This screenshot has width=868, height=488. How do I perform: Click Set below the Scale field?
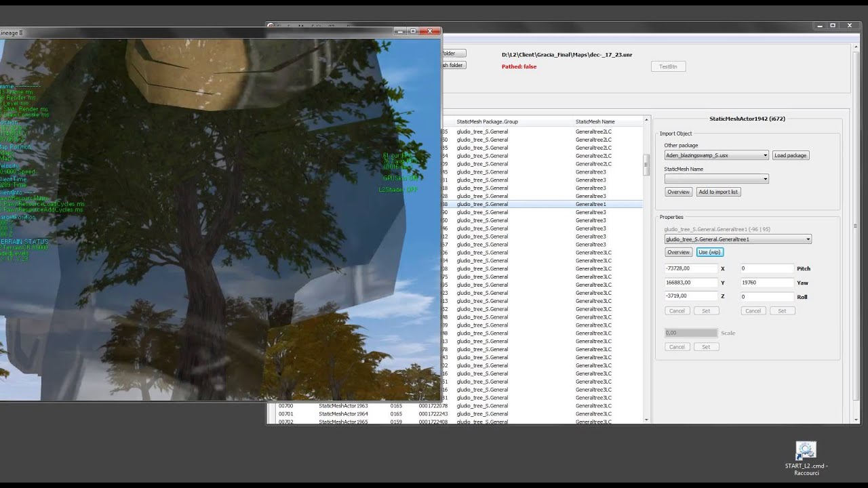706,346
